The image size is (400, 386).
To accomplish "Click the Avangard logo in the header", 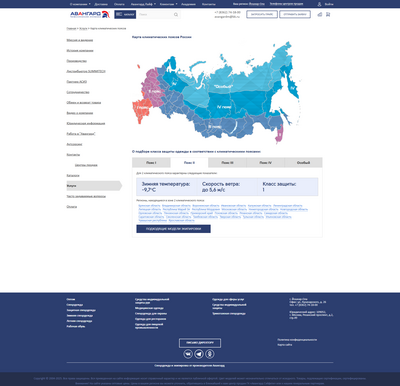I will (x=90, y=14).
